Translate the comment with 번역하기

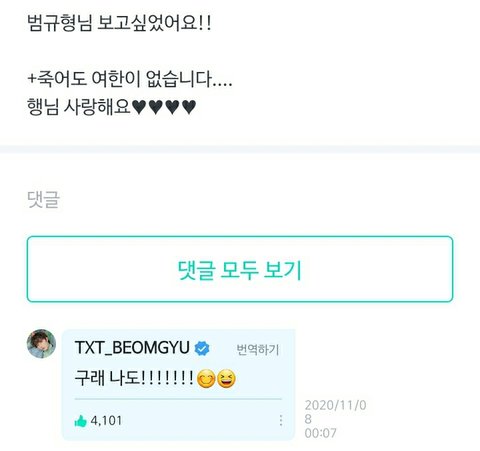click(x=258, y=349)
